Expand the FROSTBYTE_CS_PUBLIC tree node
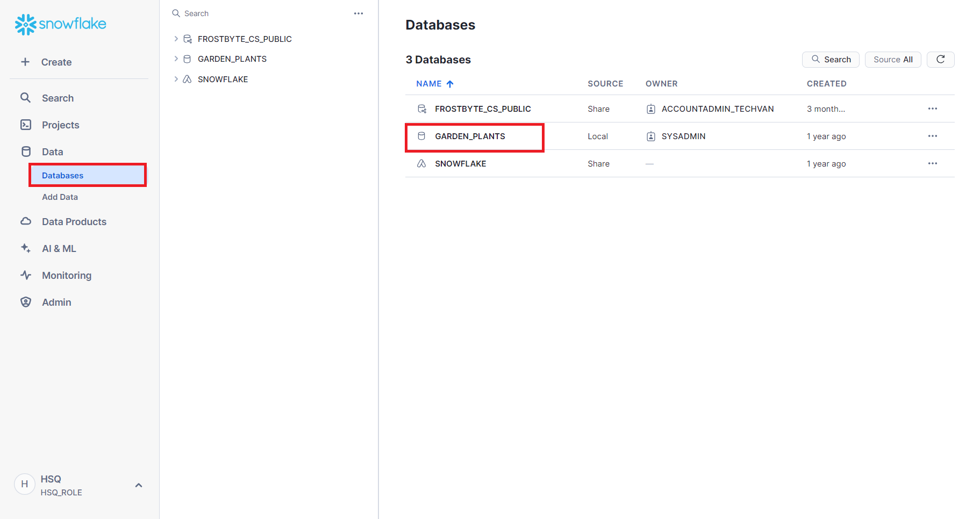980x519 pixels. [x=176, y=39]
